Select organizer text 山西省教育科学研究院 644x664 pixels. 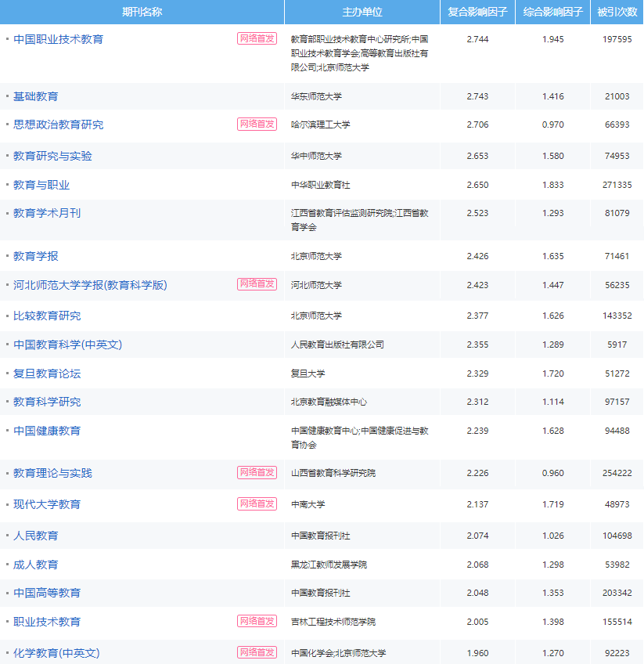333,473
